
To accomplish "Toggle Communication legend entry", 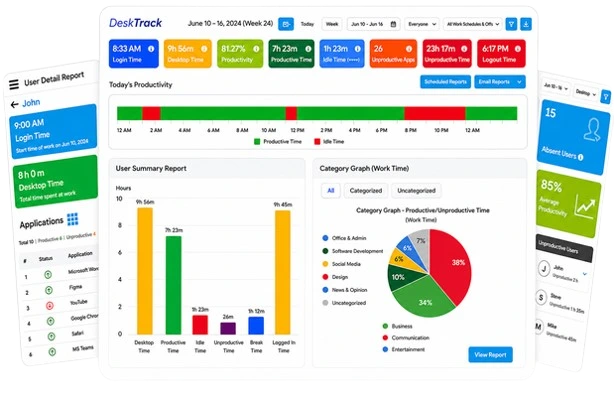I will (406, 338).
